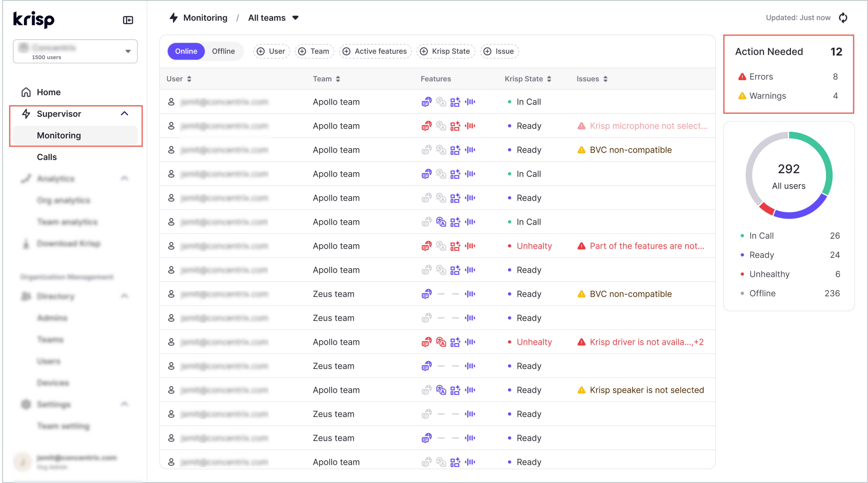The width and height of the screenshot is (868, 483).
Task: Collapse the Supervisor section chevron
Action: (x=124, y=114)
